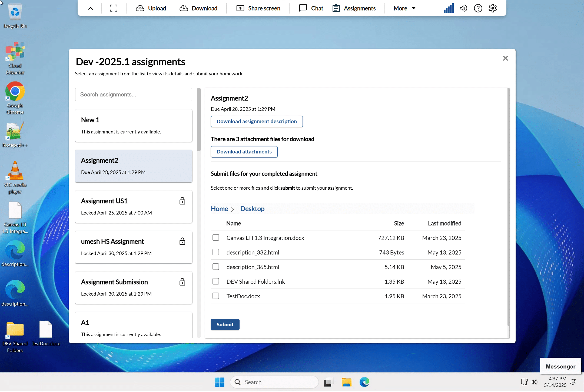Select the description_332.html checkbox
The image size is (584, 392).
[x=215, y=252]
